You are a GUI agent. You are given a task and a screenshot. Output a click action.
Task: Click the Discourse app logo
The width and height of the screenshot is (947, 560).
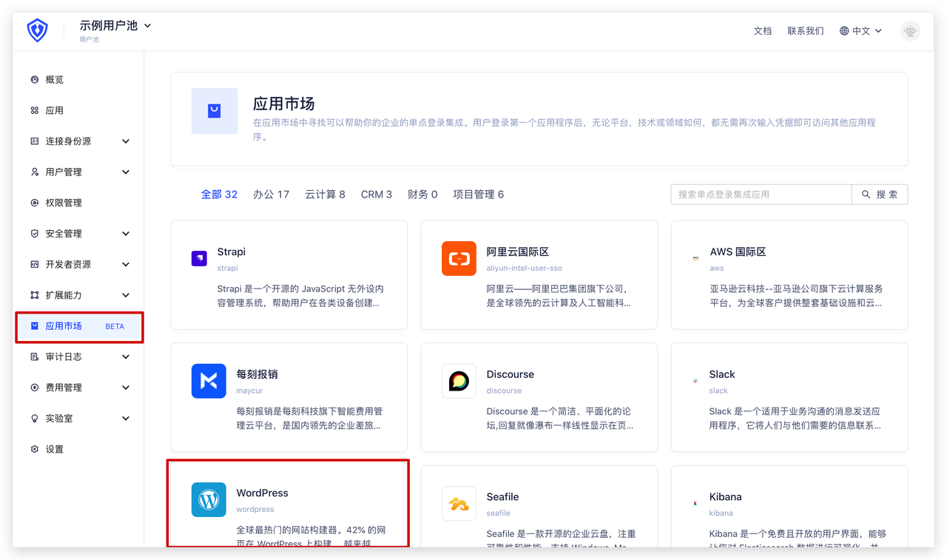[x=459, y=381]
